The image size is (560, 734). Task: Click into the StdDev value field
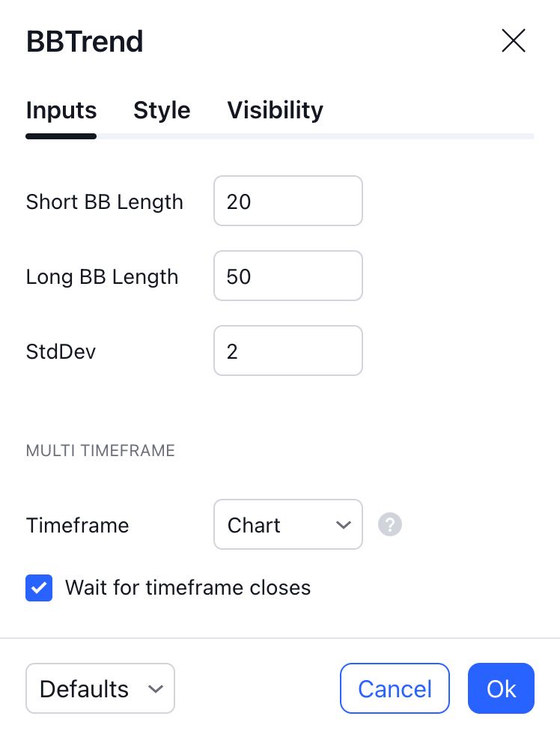click(287, 351)
